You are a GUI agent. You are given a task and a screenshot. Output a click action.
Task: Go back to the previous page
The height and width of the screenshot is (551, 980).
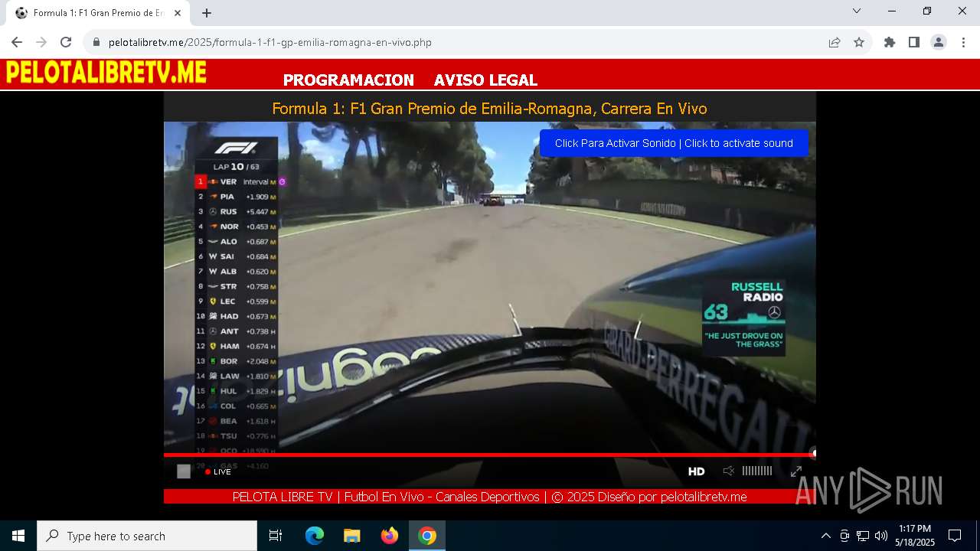pos(17,42)
